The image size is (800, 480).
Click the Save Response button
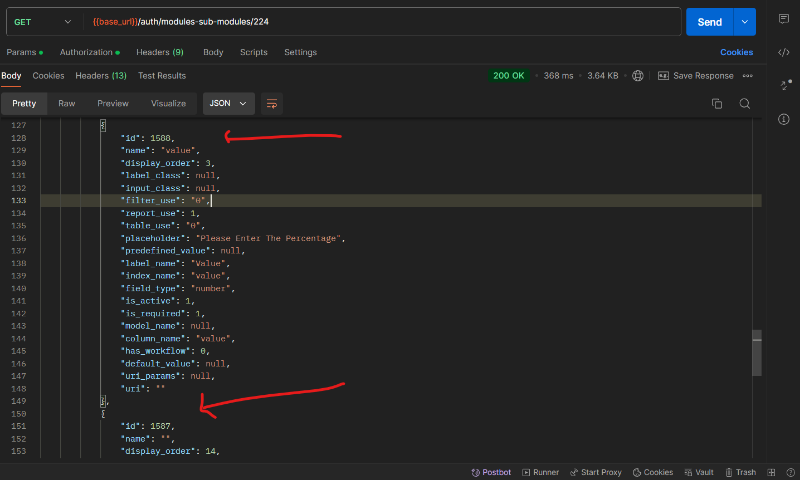(x=702, y=76)
